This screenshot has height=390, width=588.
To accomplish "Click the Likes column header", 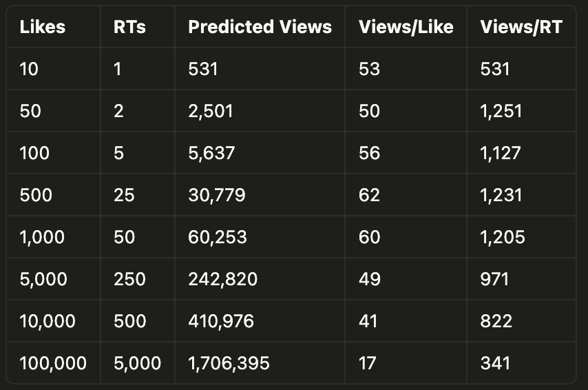I will [43, 27].
